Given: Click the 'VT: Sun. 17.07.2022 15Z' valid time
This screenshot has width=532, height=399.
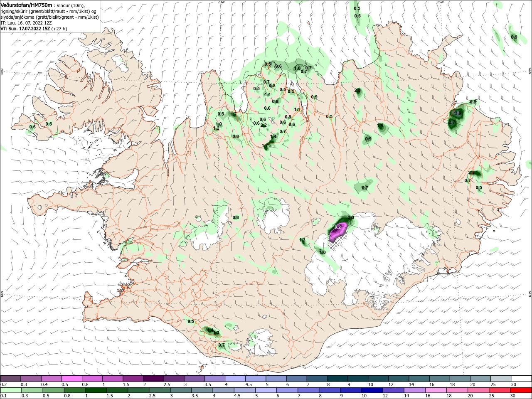Looking at the screenshot, I should pos(25,29).
